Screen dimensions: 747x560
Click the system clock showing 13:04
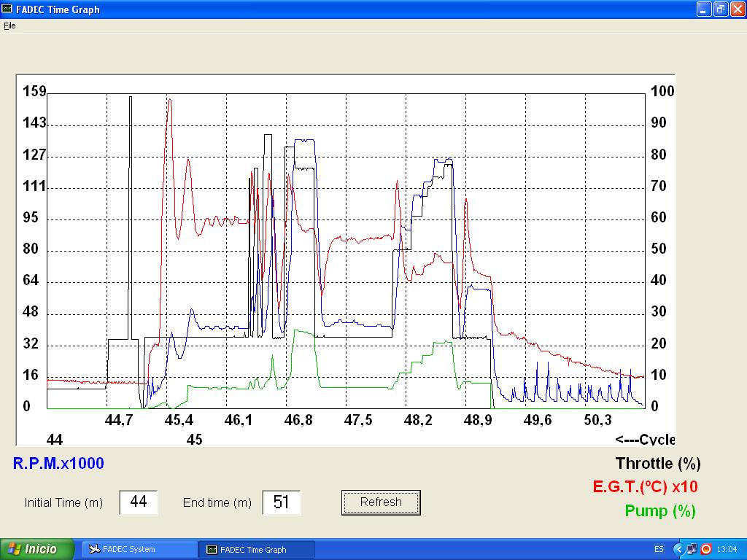click(727, 549)
